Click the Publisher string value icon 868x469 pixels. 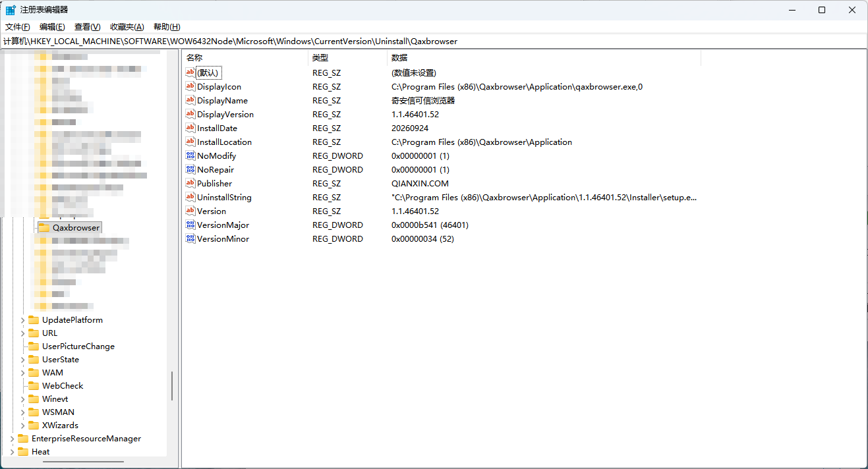[x=190, y=183]
